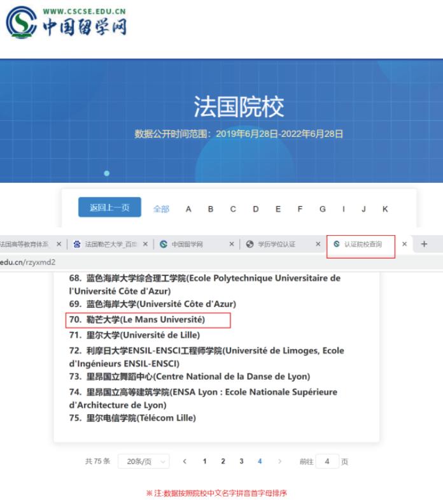The image size is (443, 504).
Task: Select entry 75 里尔电信学院 Télécom Lille
Action: [x=132, y=418]
